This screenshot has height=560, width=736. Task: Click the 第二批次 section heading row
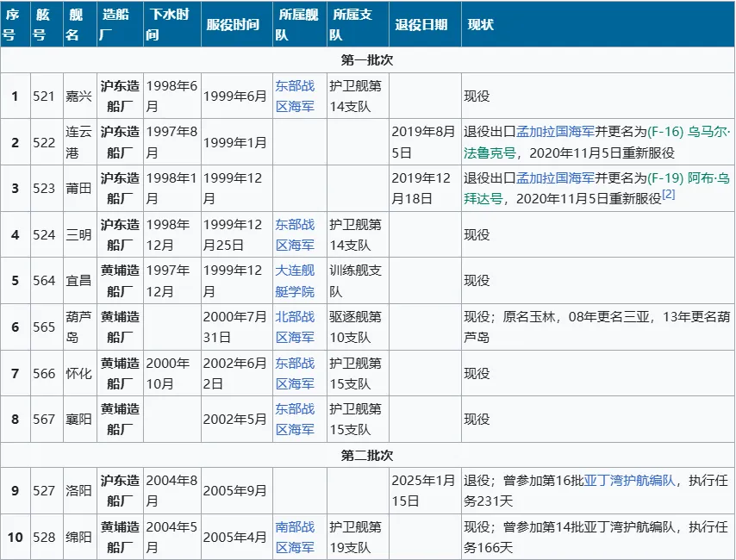(x=367, y=455)
